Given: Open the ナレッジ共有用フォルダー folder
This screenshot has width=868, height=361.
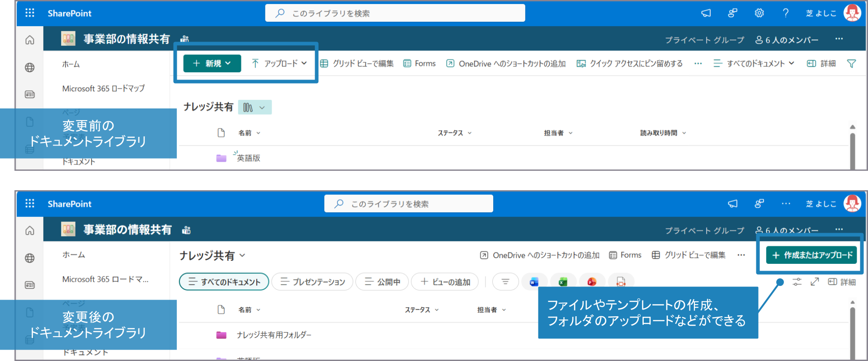Looking at the screenshot, I should click(274, 335).
